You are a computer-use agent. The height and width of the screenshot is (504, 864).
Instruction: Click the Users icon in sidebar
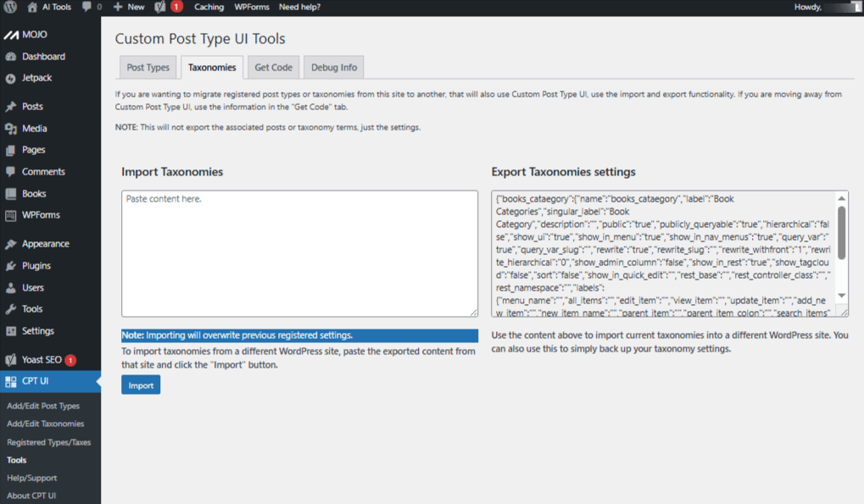tap(10, 288)
